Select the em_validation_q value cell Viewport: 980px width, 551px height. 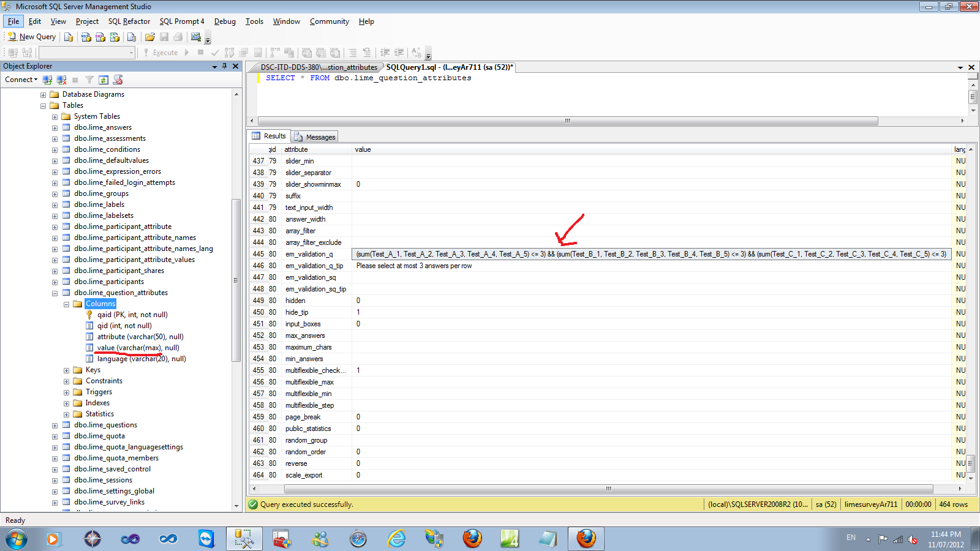pos(650,254)
